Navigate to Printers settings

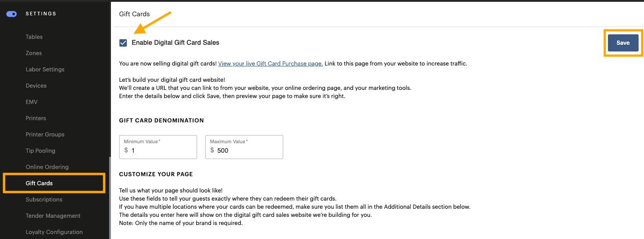pos(36,118)
